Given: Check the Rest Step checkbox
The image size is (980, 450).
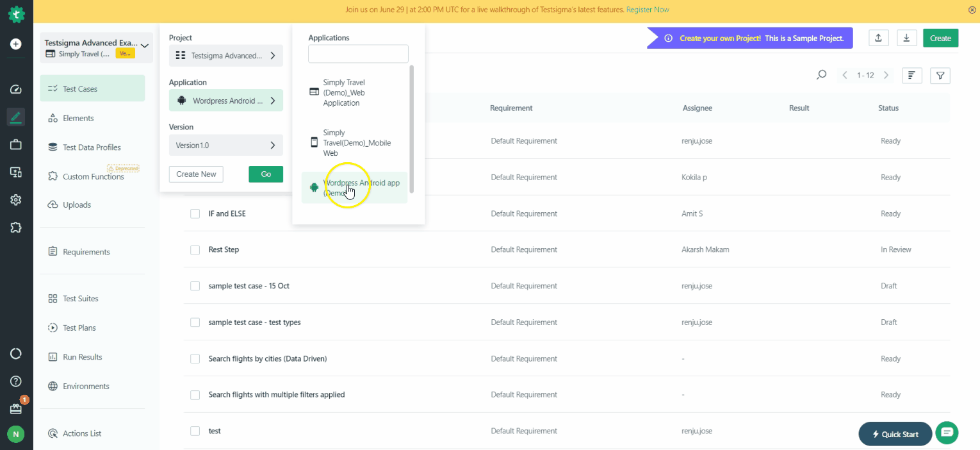Looking at the screenshot, I should pyautogui.click(x=195, y=249).
